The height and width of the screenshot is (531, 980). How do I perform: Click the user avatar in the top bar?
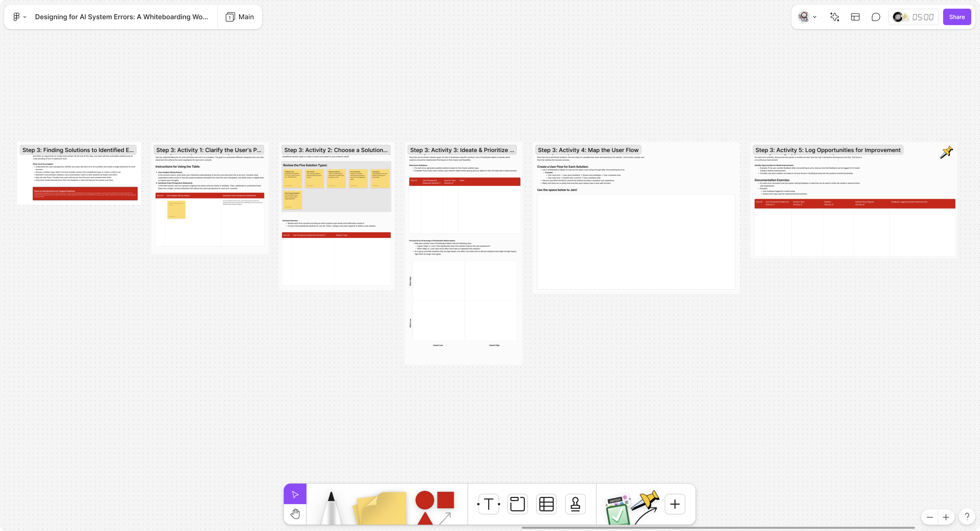click(x=803, y=17)
